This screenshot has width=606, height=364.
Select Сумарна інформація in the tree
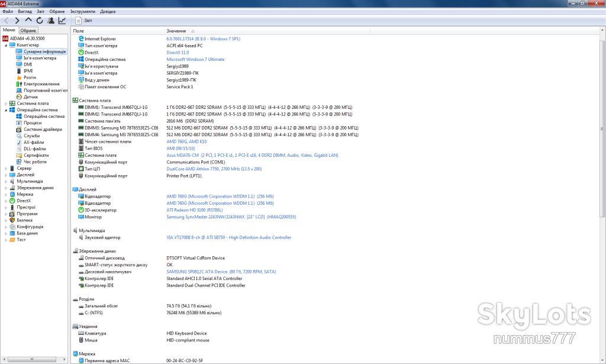[x=44, y=51]
